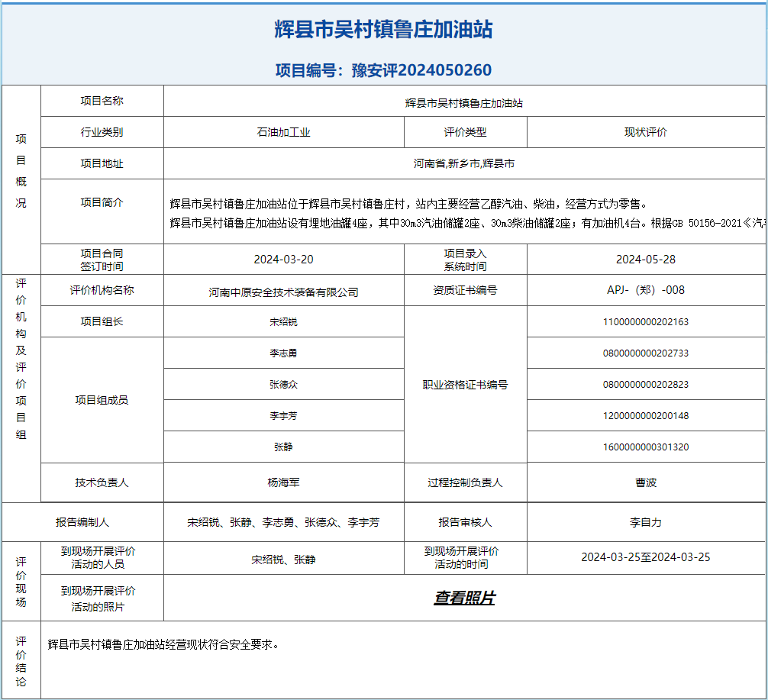The height and width of the screenshot is (700, 768).
Task: Click the 报告编制人 label
Action: point(82,522)
